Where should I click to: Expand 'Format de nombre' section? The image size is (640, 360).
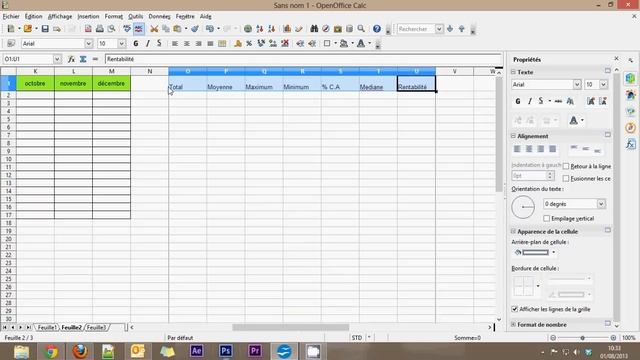(513, 324)
